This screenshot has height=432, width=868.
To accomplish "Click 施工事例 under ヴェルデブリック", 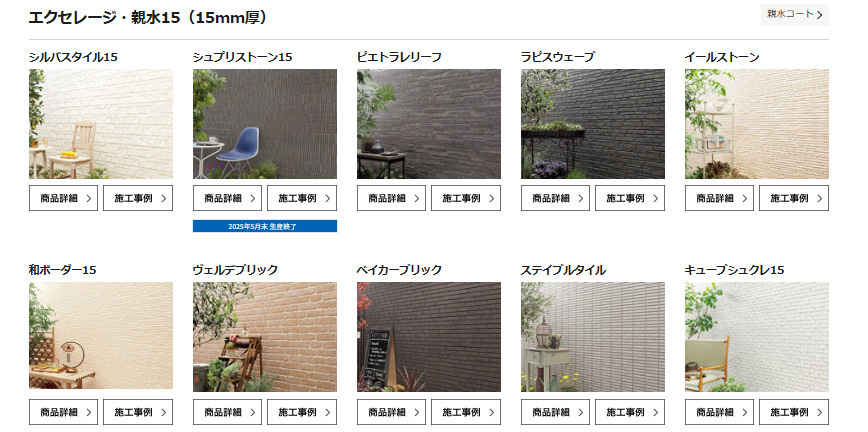I will pos(302,412).
